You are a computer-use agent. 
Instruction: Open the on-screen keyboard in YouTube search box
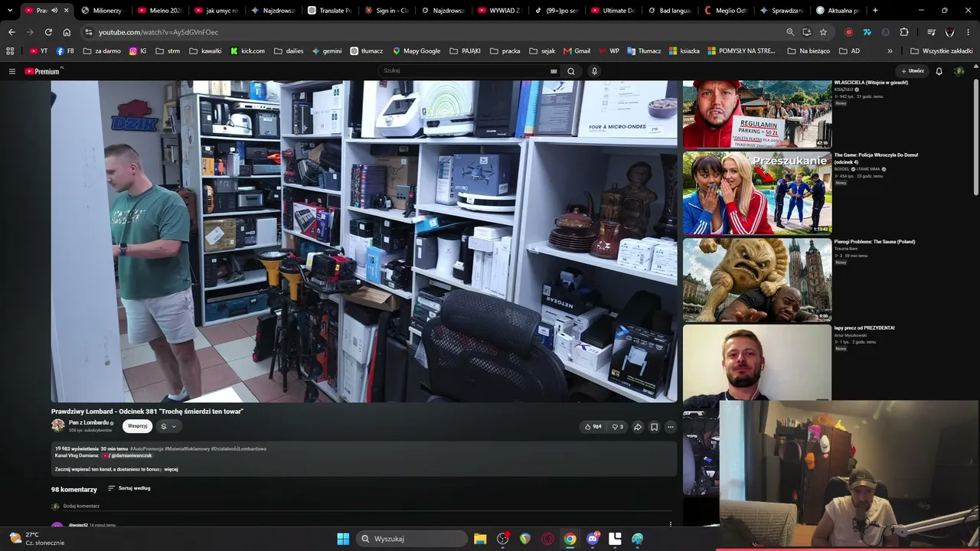(x=554, y=71)
